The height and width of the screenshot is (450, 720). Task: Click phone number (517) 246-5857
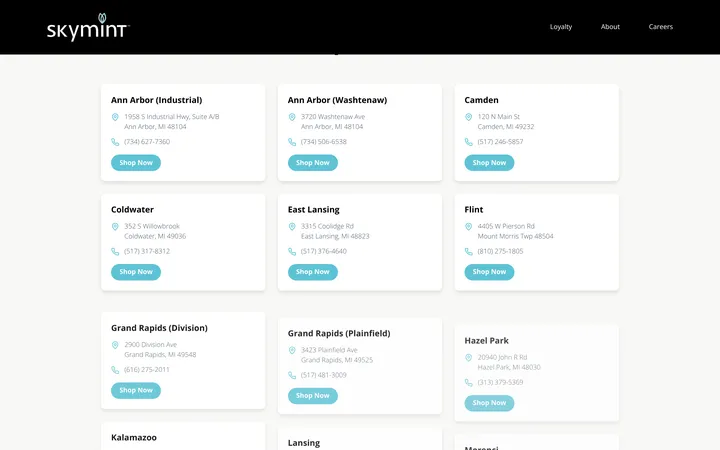(x=500, y=142)
